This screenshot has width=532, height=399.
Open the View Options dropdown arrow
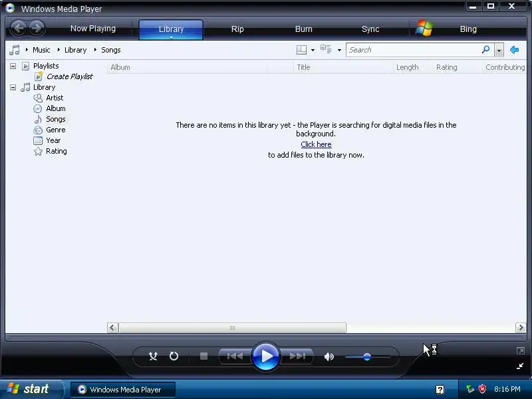[x=339, y=51]
